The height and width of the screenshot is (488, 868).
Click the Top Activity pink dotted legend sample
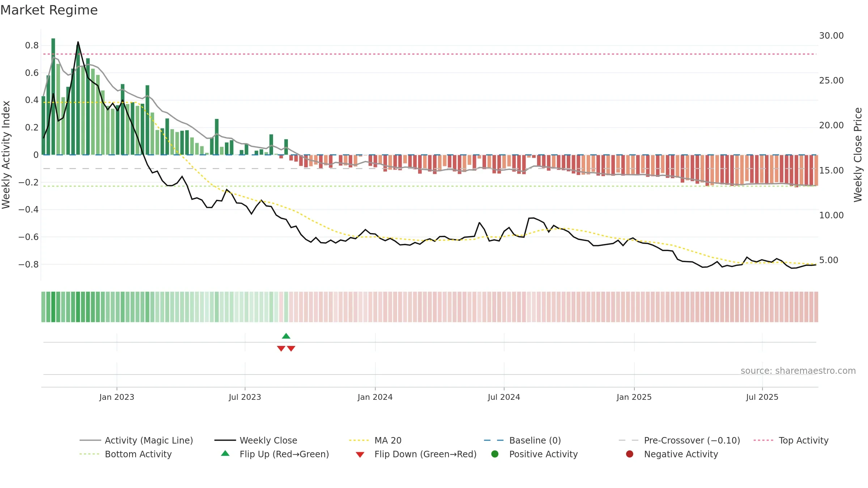pyautogui.click(x=764, y=440)
